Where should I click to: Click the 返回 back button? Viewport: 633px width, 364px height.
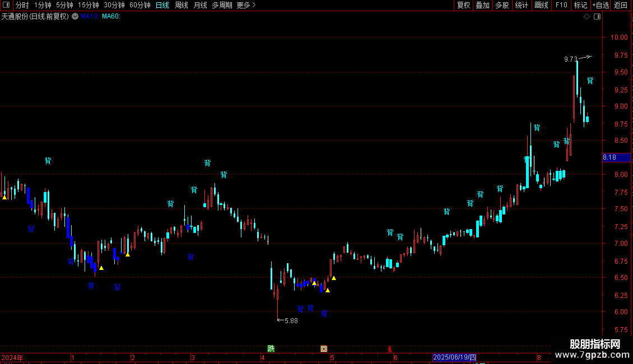pyautogui.click(x=621, y=5)
